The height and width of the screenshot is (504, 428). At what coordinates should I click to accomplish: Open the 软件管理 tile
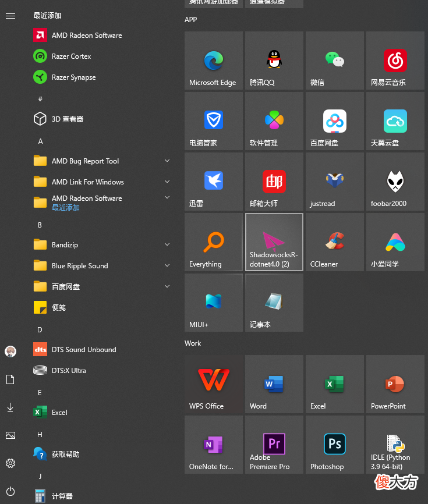point(274,121)
